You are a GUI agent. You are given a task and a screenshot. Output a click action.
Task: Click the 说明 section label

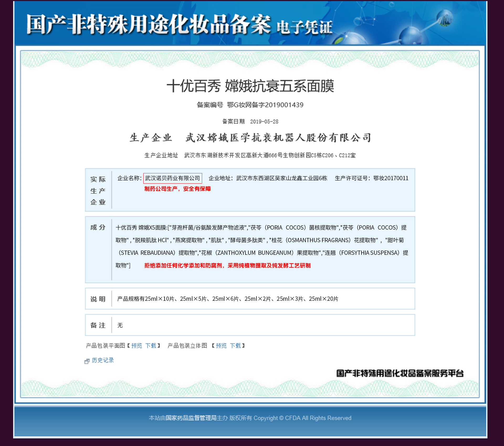click(x=98, y=299)
